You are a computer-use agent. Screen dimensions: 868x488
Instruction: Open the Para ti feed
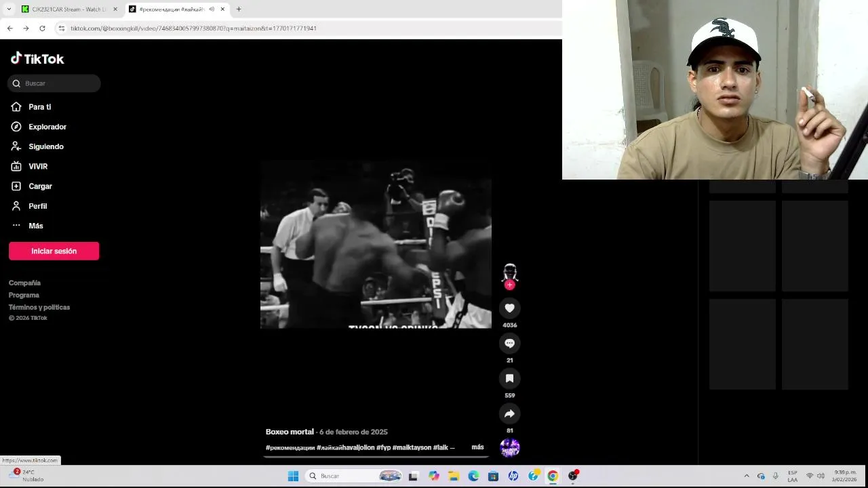pos(39,107)
